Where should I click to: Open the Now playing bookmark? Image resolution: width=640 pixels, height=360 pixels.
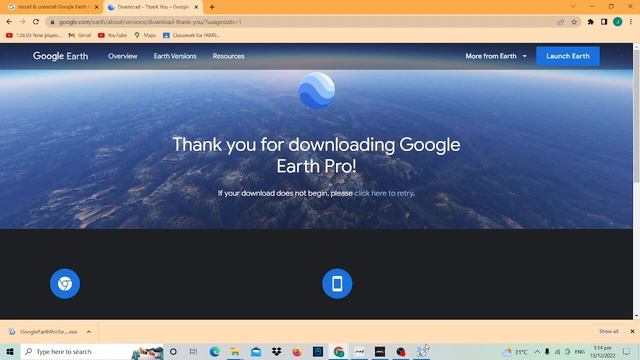coord(33,36)
